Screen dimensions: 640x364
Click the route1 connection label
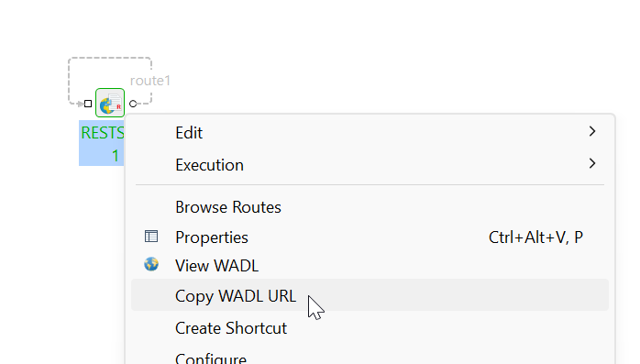[x=149, y=81]
